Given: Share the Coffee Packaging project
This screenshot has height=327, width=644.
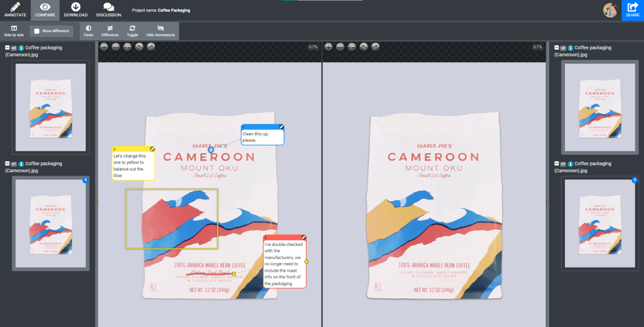Looking at the screenshot, I should [633, 10].
